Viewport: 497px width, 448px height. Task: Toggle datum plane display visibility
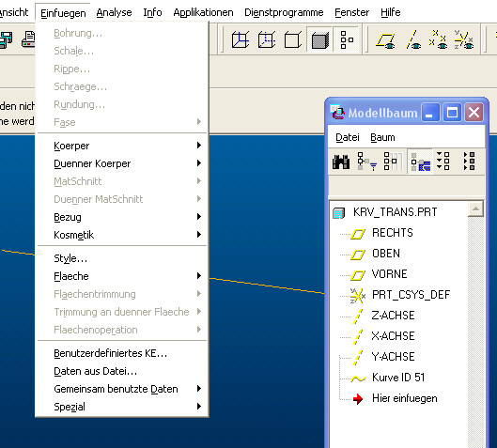pyautogui.click(x=385, y=40)
